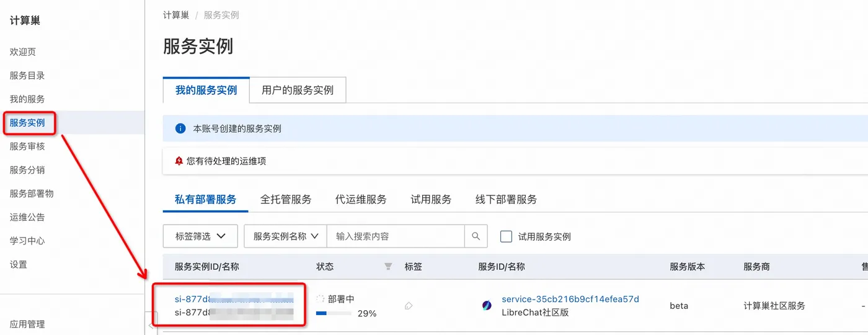
Task: Click the 29% deployment progress bar
Action: point(334,313)
